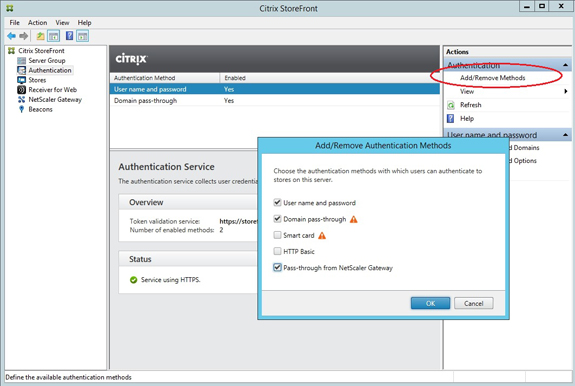Click Cancel in the dialog

(x=473, y=303)
